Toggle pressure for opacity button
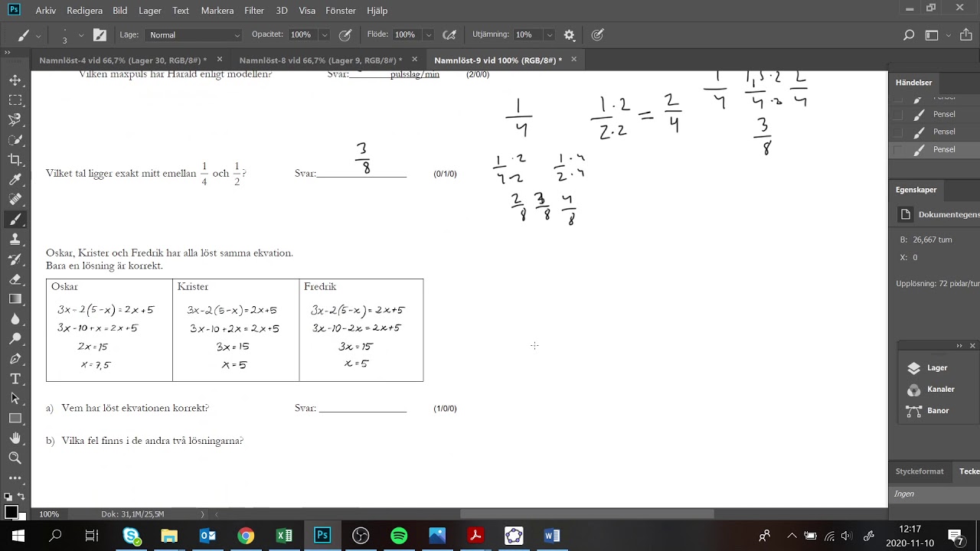The width and height of the screenshot is (980, 551). 345,34
